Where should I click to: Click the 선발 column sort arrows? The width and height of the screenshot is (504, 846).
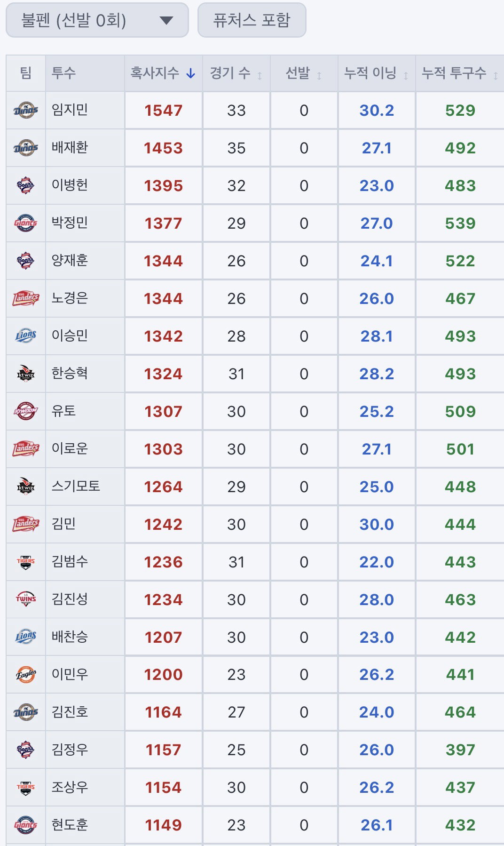pyautogui.click(x=319, y=75)
